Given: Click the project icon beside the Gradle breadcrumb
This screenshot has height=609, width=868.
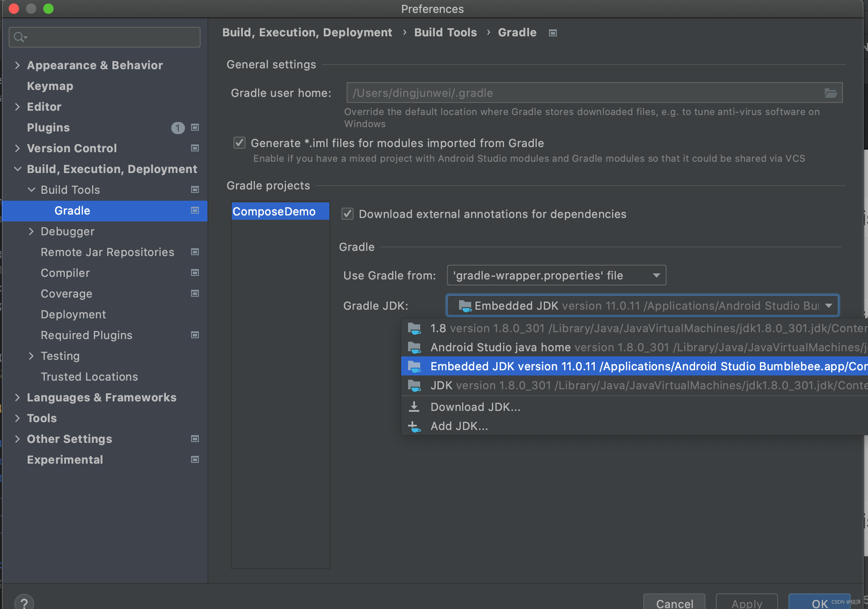Looking at the screenshot, I should [552, 33].
